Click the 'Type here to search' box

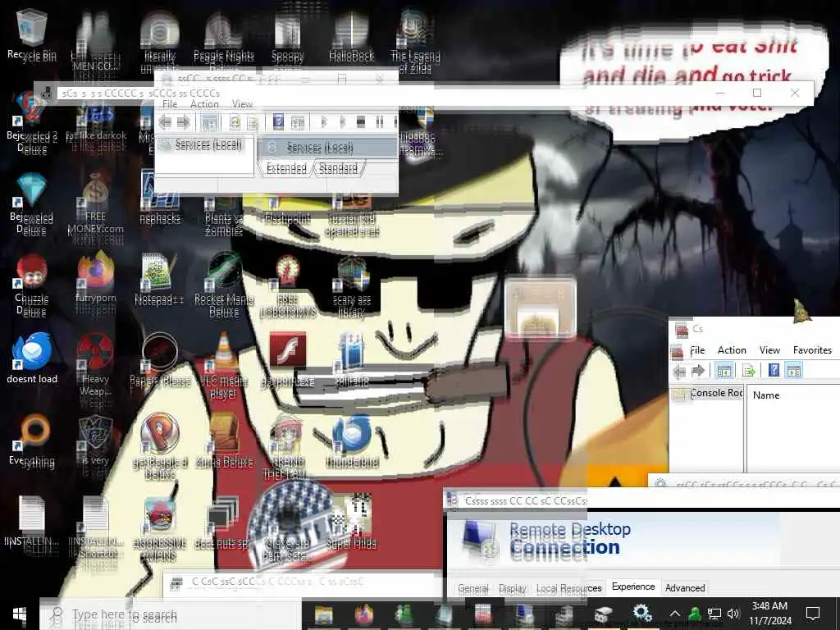(x=171, y=614)
